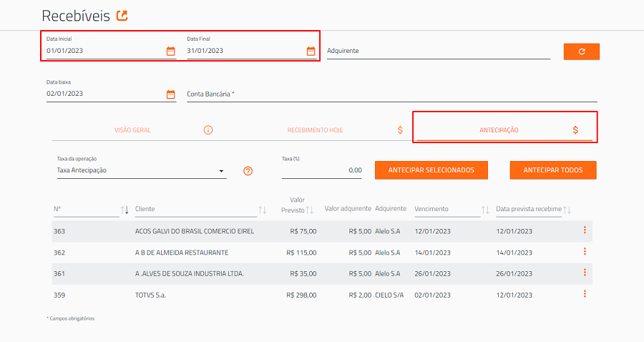Click the CIELO S/A acquirer cell
The height and width of the screenshot is (342, 644).
pos(389,295)
